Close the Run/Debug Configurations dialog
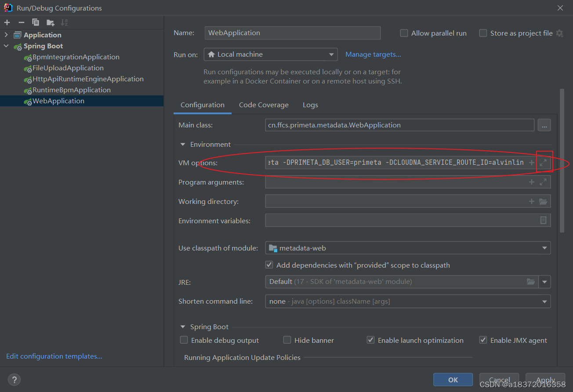The height and width of the screenshot is (392, 573). [x=560, y=8]
